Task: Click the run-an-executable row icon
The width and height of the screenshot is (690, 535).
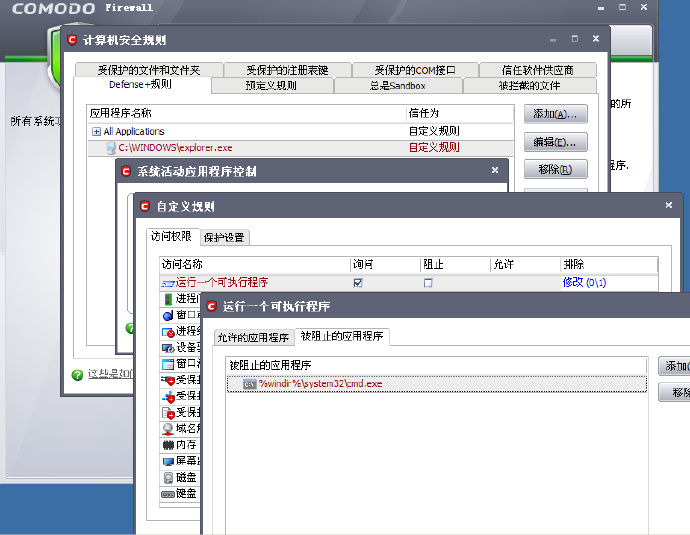Action: tap(168, 283)
